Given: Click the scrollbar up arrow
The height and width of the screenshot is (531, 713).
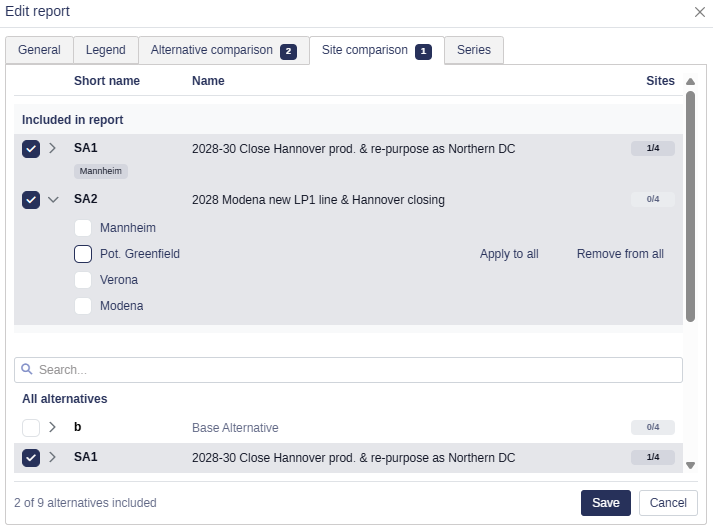Looking at the screenshot, I should coord(690,81).
